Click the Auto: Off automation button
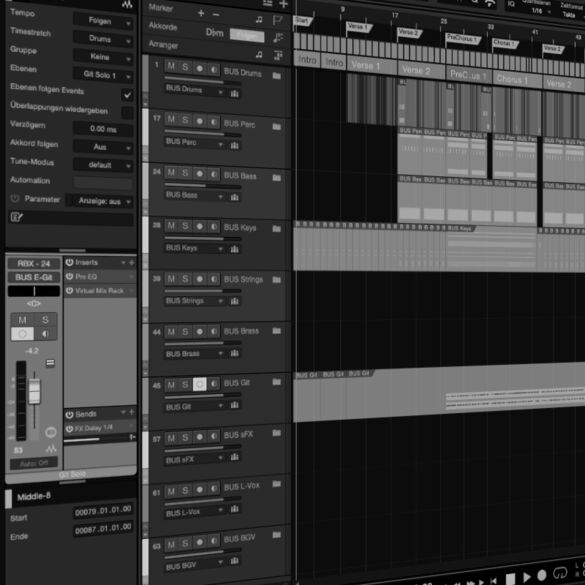This screenshot has height=585, width=585. [x=34, y=463]
